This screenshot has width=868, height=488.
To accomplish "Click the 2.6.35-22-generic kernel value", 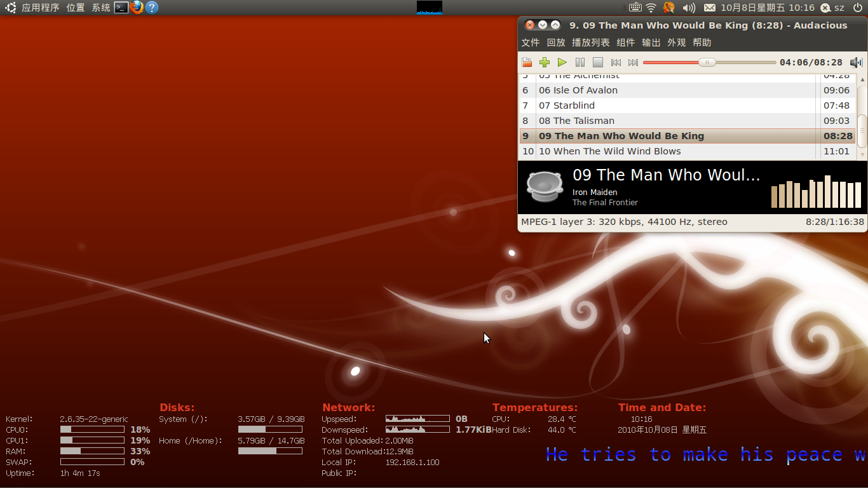I will pos(94,419).
